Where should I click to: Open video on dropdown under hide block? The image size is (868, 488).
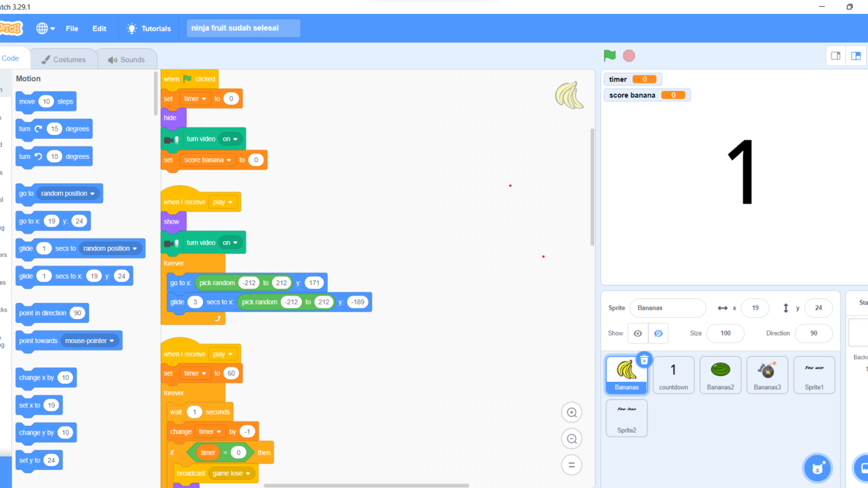click(230, 139)
